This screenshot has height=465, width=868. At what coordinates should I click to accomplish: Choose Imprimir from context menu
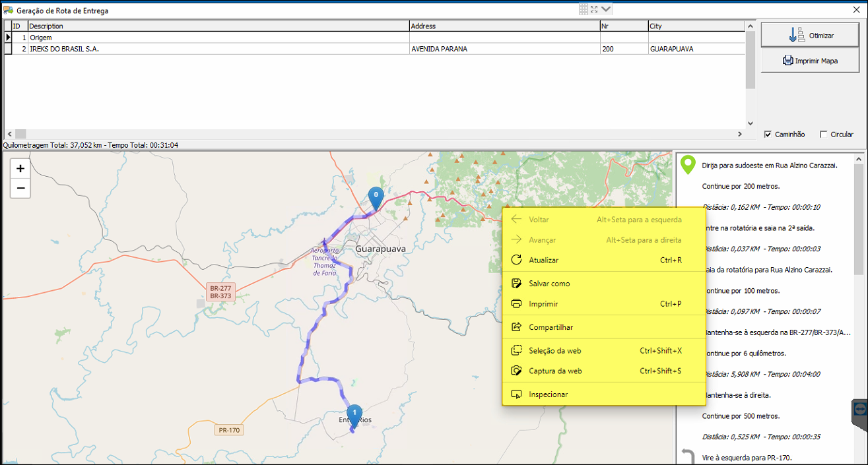(603, 304)
